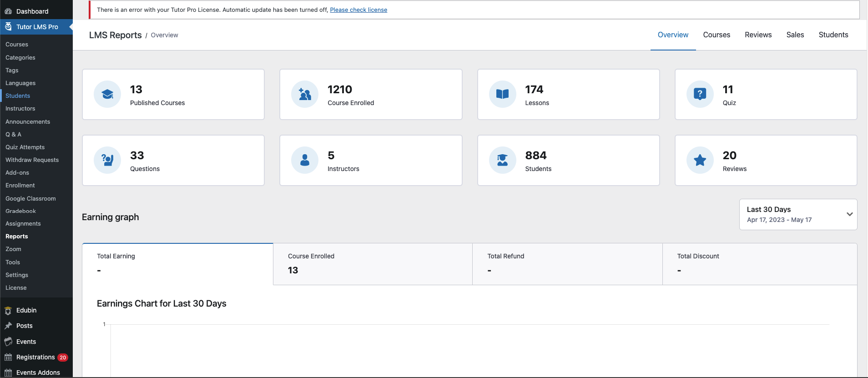
Task: Click the Instructors person icon
Action: [305, 160]
